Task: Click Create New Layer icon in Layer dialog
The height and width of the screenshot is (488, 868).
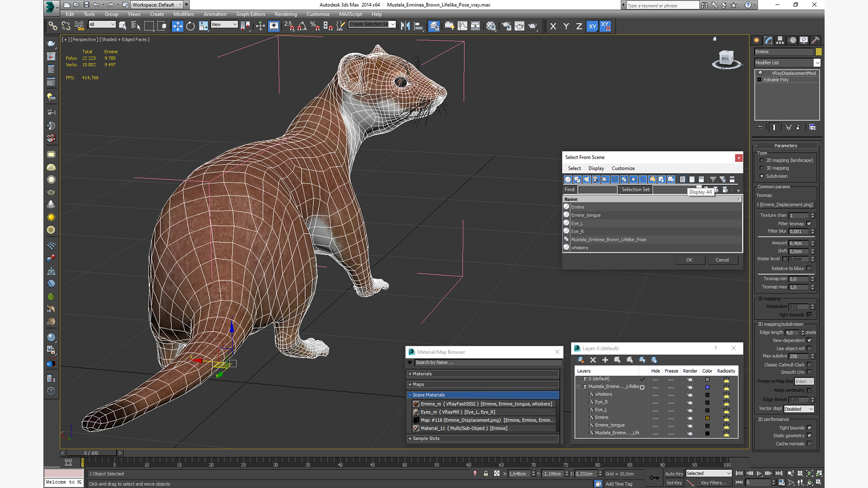Action: point(580,360)
